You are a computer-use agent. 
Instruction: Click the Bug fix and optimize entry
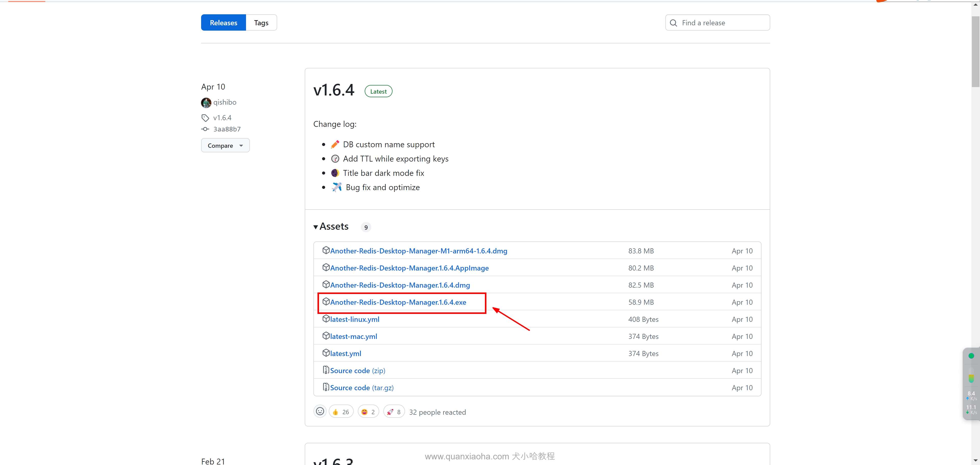382,187
